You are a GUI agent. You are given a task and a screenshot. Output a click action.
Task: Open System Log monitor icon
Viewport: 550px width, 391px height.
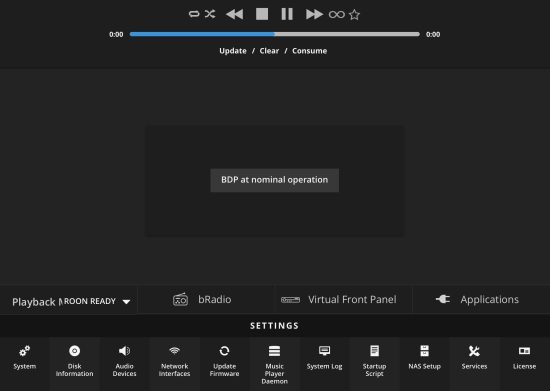[x=324, y=351]
